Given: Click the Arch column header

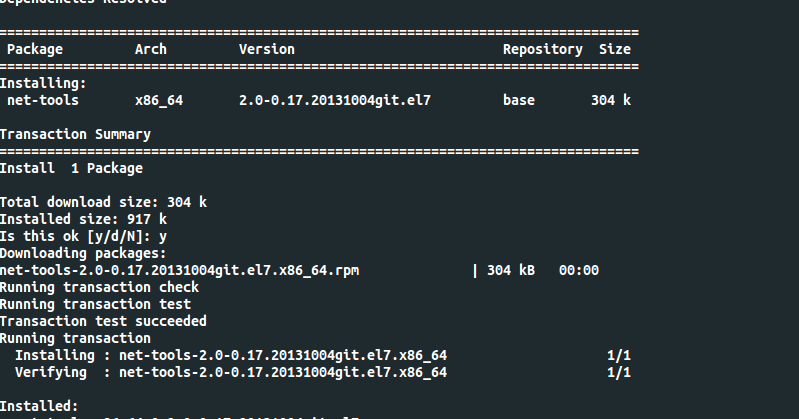Looking at the screenshot, I should point(151,49).
